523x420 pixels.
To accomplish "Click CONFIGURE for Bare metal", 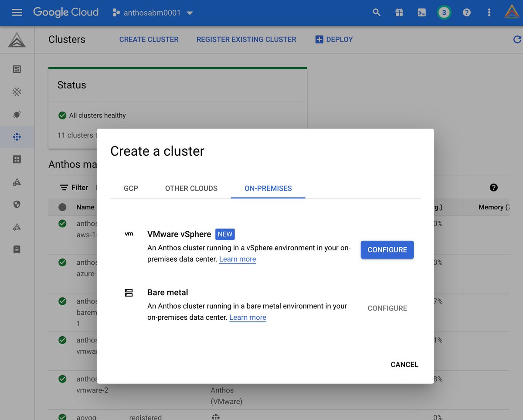I will point(387,308).
